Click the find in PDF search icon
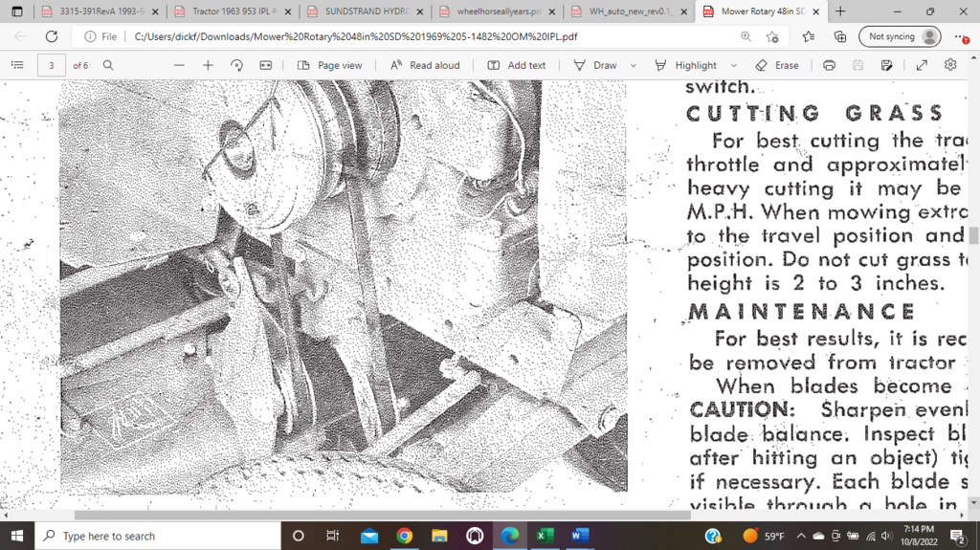The width and height of the screenshot is (980, 550). pyautogui.click(x=108, y=65)
